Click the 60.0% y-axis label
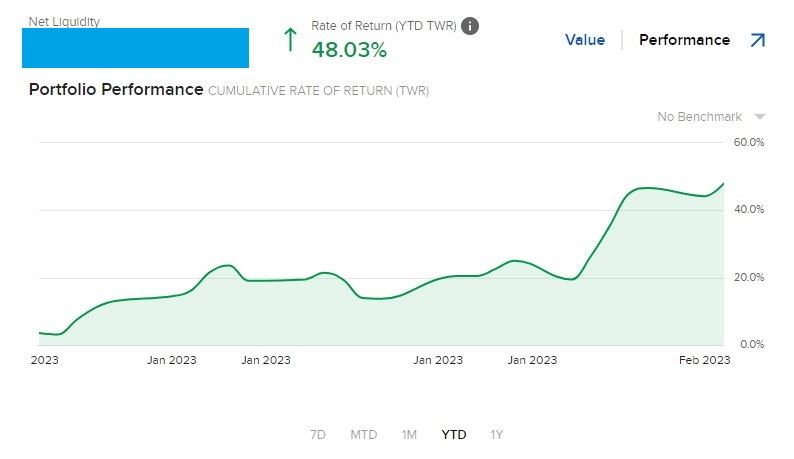794x459 pixels. (749, 142)
